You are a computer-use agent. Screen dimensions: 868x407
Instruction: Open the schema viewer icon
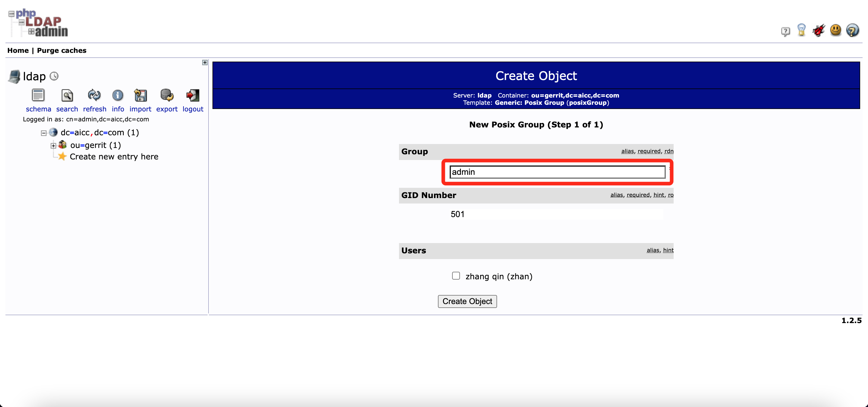[38, 95]
